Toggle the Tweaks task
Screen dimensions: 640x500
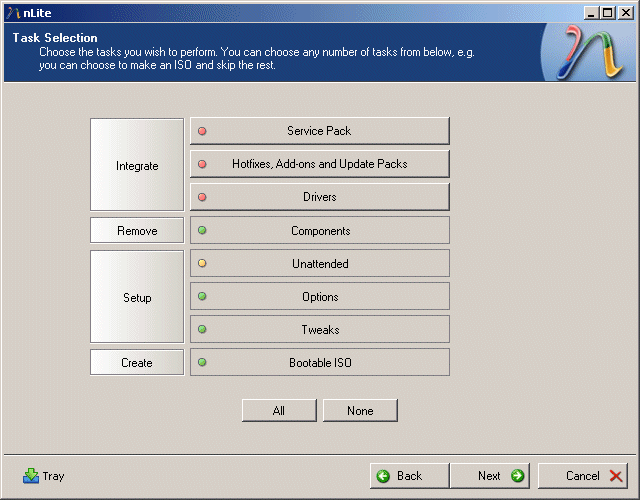[320, 329]
